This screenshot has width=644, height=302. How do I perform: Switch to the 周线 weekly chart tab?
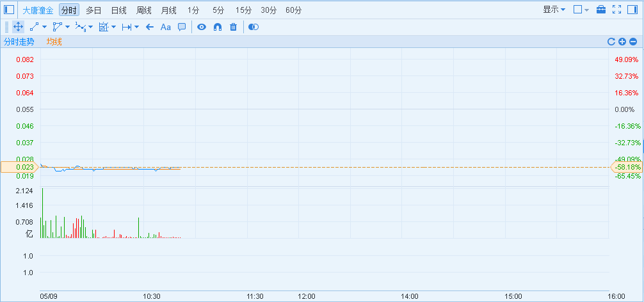(144, 10)
